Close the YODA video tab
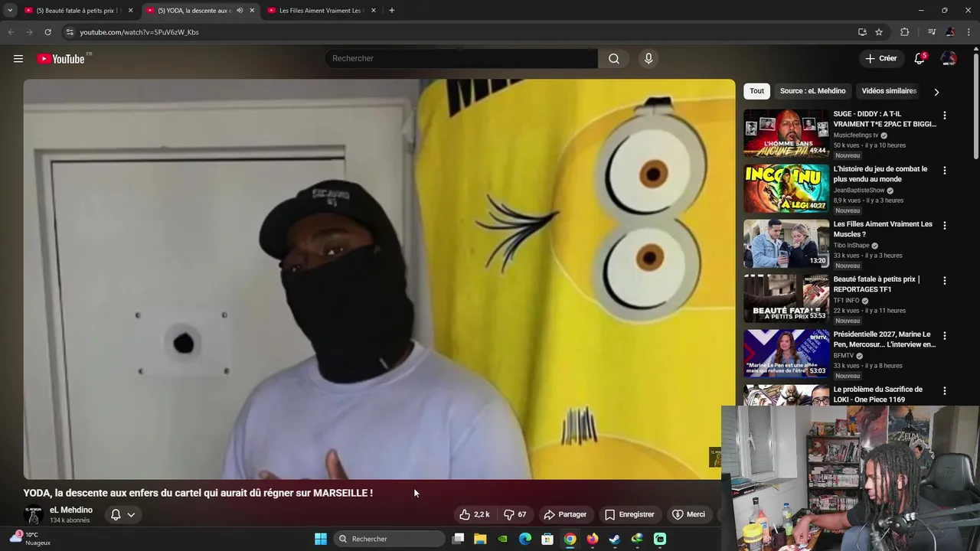 coord(252,11)
